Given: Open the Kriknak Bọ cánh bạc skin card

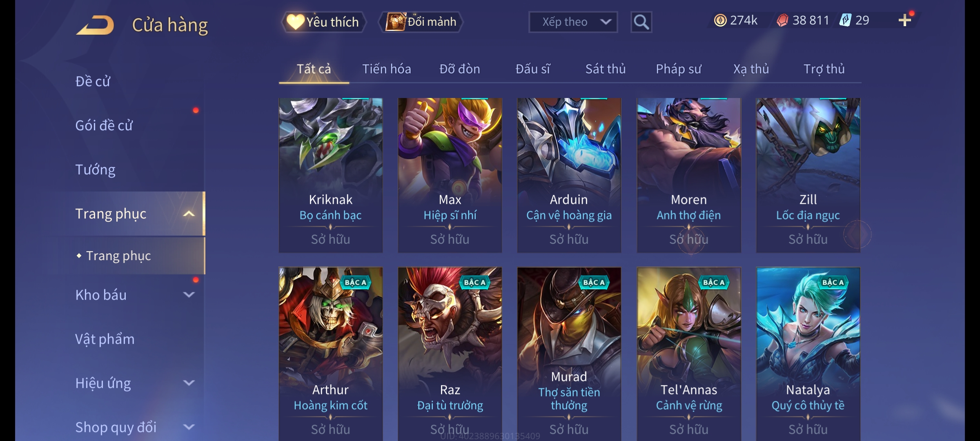Looking at the screenshot, I should tap(330, 175).
